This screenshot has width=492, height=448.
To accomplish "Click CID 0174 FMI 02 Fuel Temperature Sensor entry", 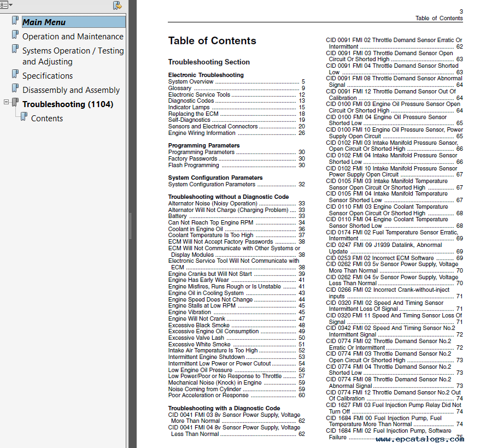I will (x=394, y=235).
